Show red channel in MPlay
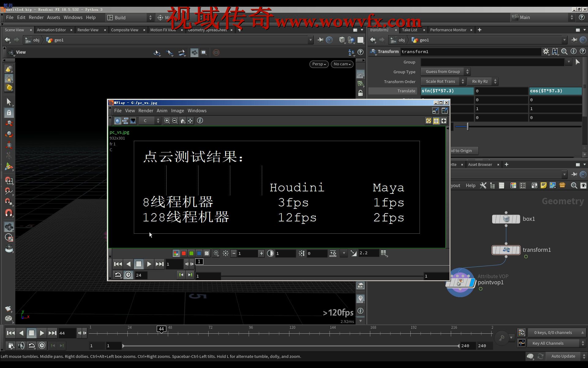588x368 pixels. [184, 253]
